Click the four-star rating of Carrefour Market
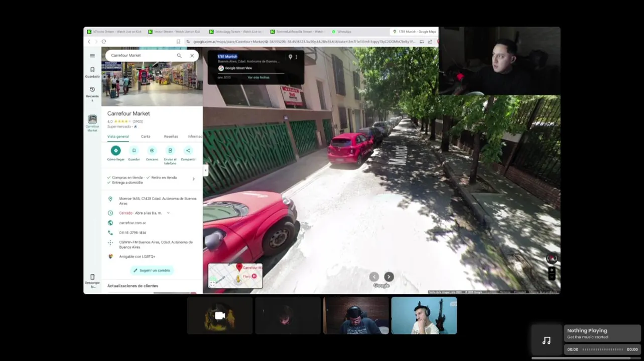This screenshot has height=361, width=644. 122,121
